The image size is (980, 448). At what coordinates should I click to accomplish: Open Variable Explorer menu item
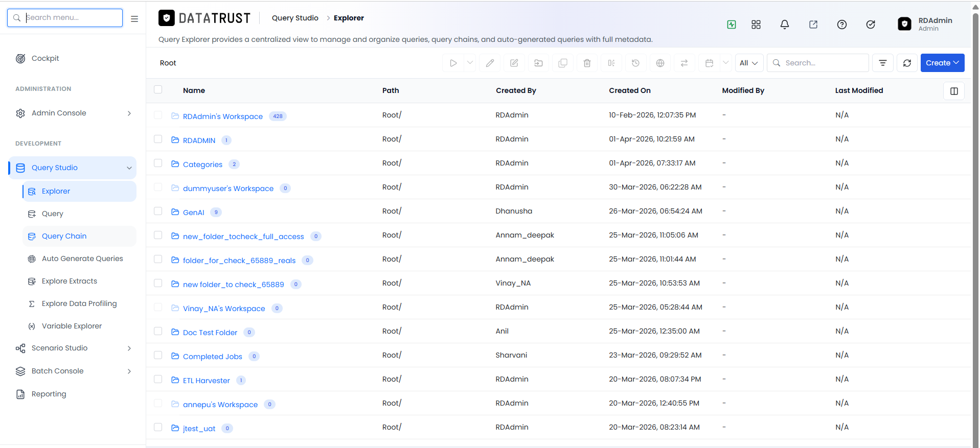[79, 326]
